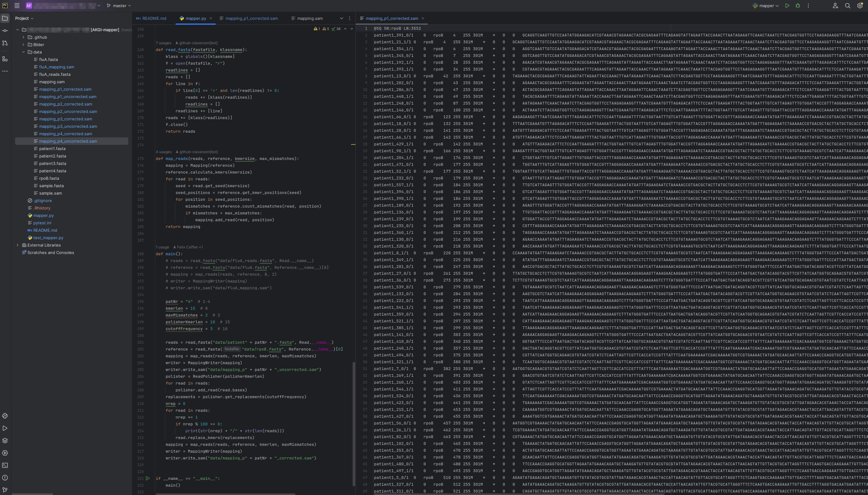Switch to left mapping_p1_corrected.sam tab

(x=249, y=18)
